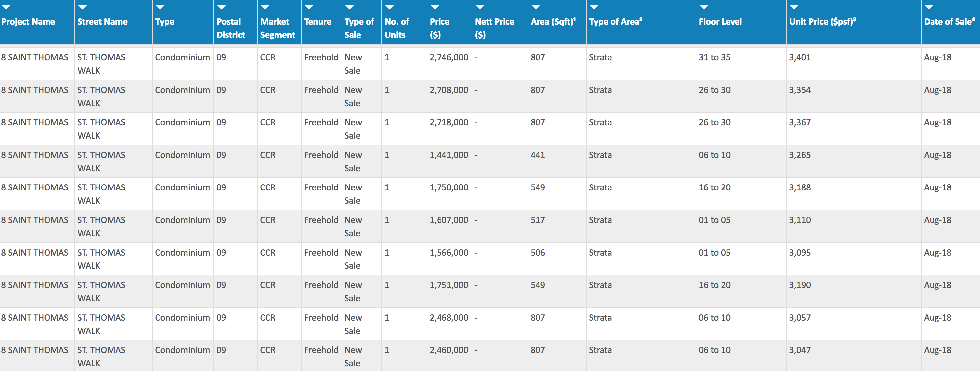980x371 pixels.
Task: Sort by Type of Sale header
Action: point(359,28)
